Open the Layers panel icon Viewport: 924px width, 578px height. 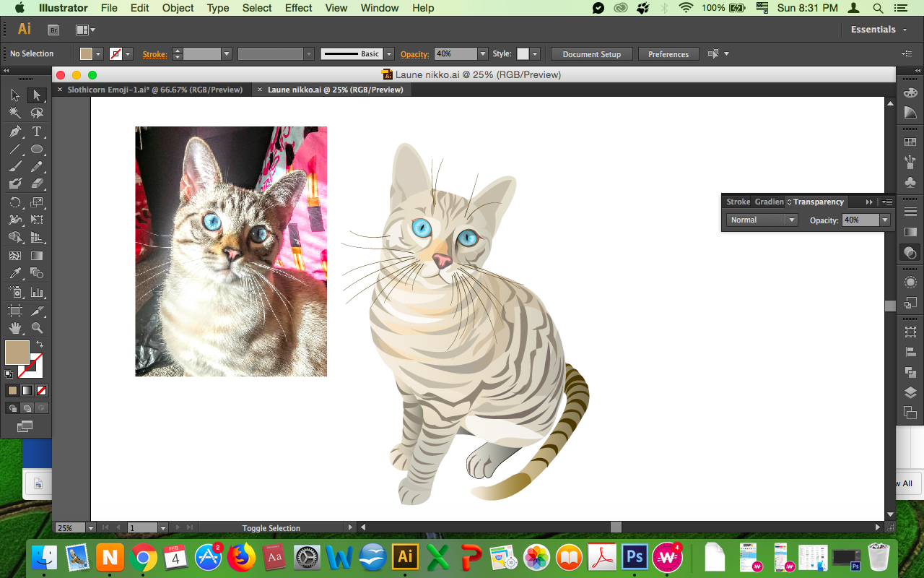click(910, 393)
